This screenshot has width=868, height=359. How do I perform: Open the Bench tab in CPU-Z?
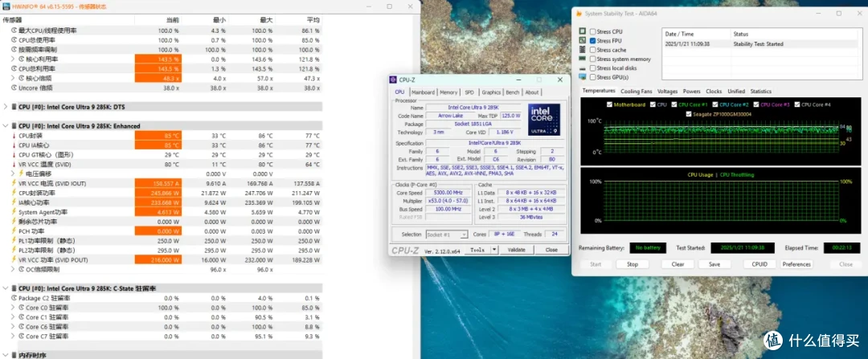513,92
